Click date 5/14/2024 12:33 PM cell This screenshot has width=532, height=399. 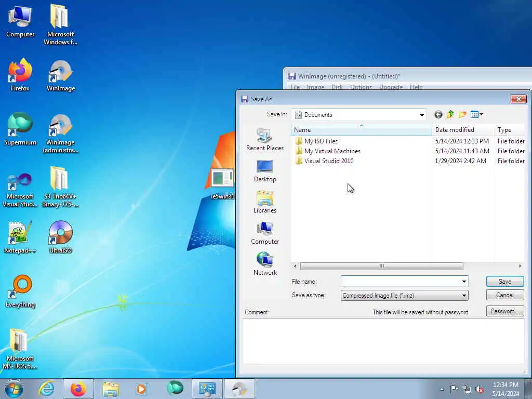[x=462, y=141]
